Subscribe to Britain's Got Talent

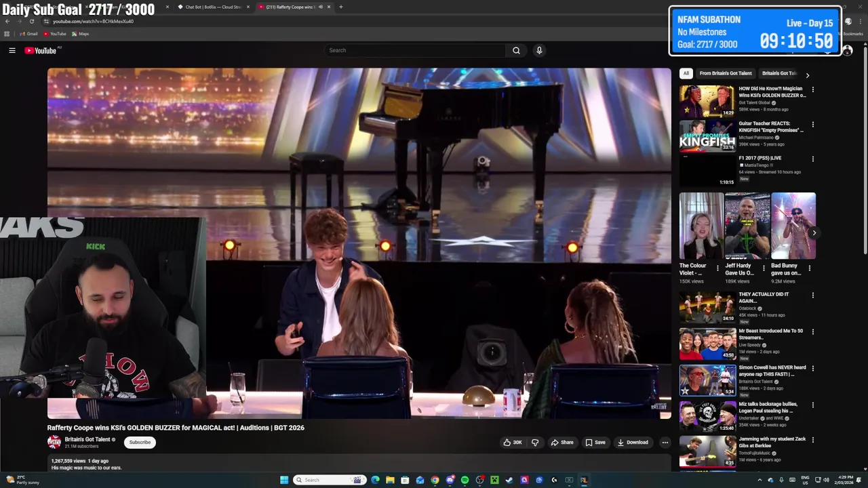140,442
